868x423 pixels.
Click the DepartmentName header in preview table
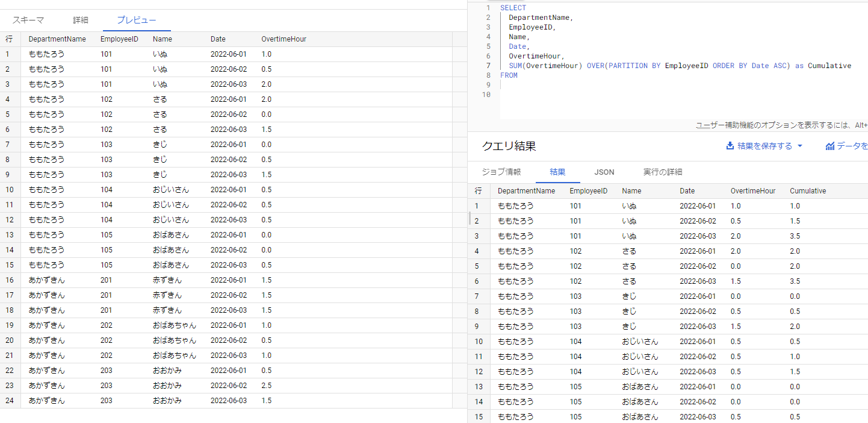[x=57, y=39]
